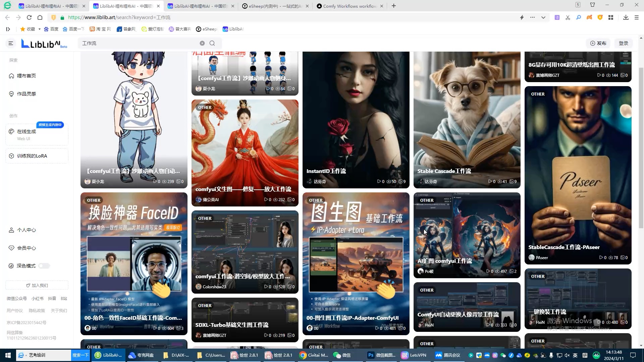Toggle the 深色模式 dark mode switch
The width and height of the screenshot is (644, 362).
point(44,266)
